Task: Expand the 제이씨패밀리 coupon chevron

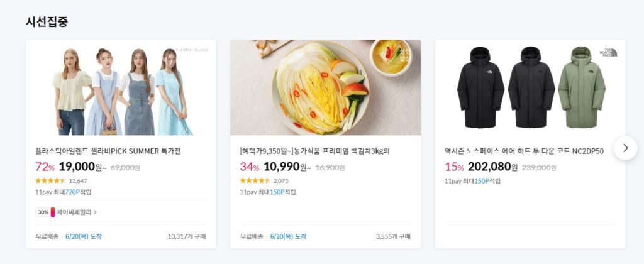Action: click(x=96, y=212)
